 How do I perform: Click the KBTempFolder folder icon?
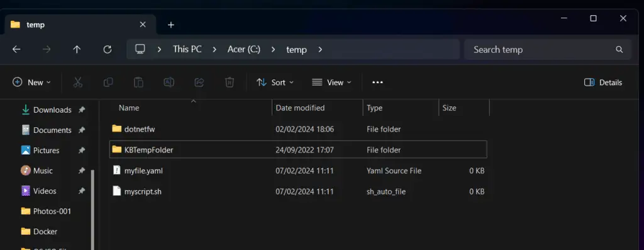pos(116,149)
